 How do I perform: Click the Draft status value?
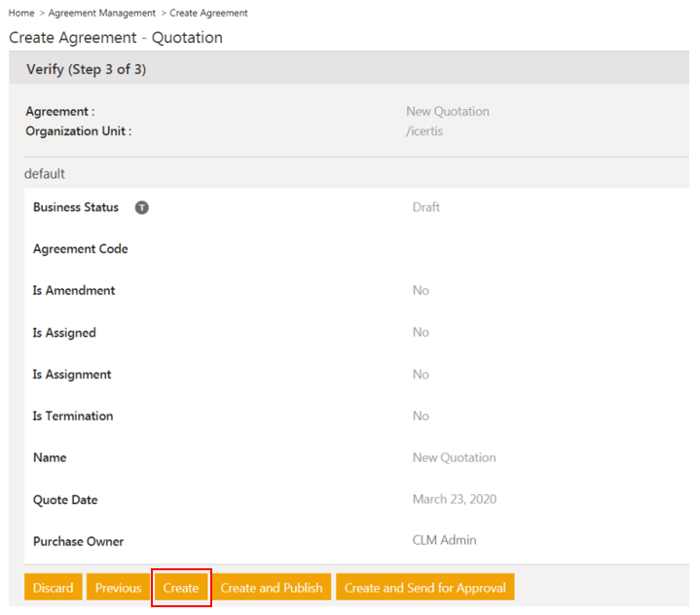click(425, 207)
